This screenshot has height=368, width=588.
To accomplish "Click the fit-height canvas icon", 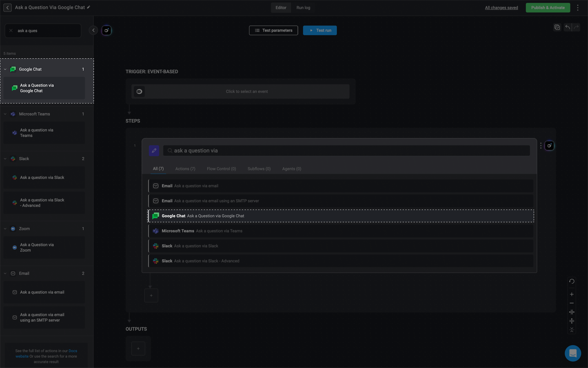I will pyautogui.click(x=572, y=321).
